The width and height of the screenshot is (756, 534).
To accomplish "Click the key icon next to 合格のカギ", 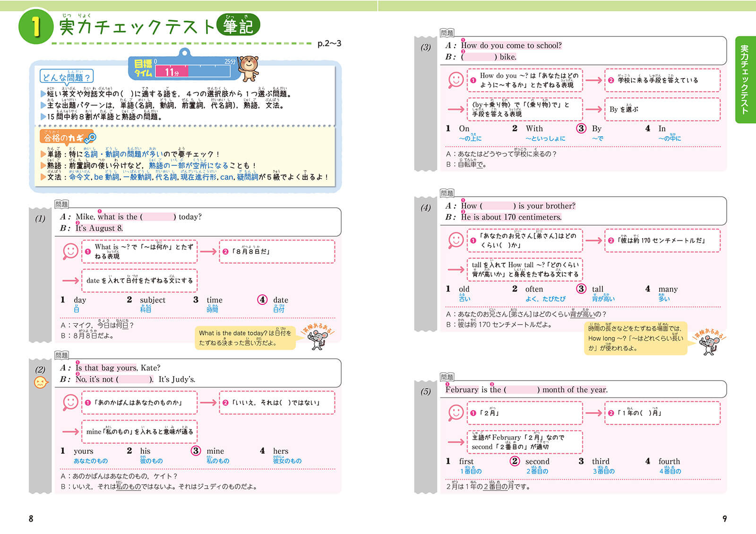I will 90,138.
